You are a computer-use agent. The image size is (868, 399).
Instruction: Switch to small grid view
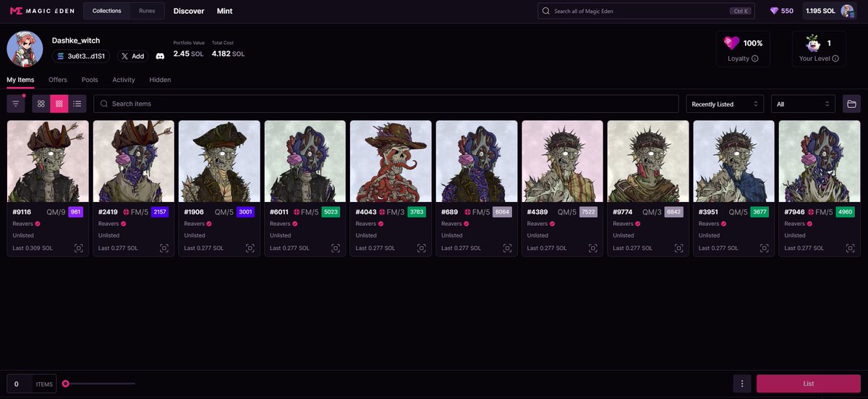click(59, 104)
